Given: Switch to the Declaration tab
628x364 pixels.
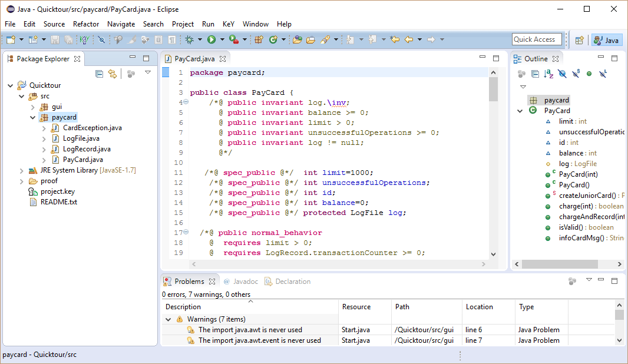Looking at the screenshot, I should click(287, 282).
